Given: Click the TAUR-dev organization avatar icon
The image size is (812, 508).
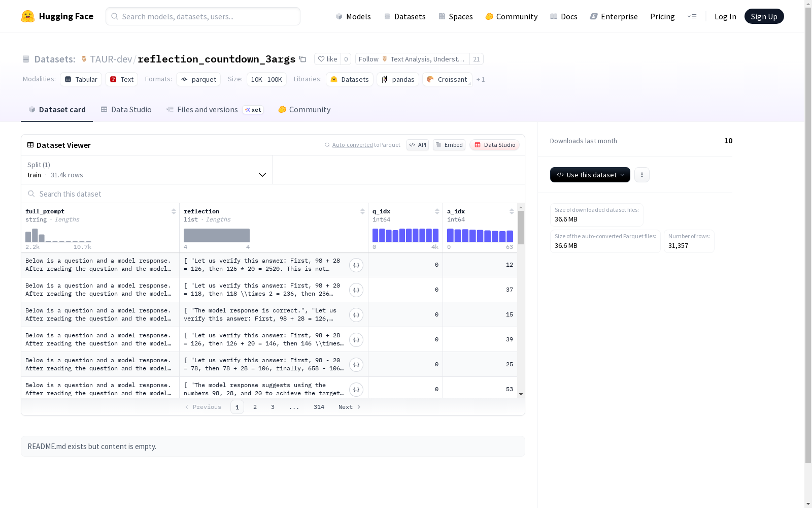Looking at the screenshot, I should [84, 59].
